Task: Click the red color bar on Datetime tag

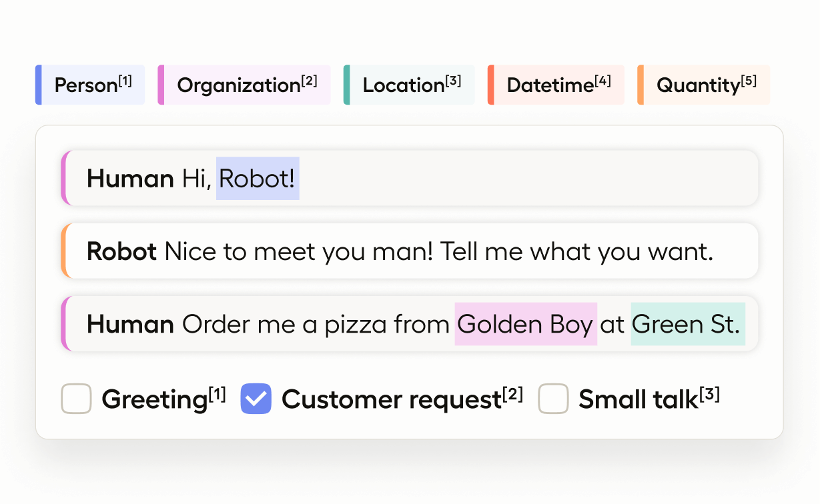Action: [491, 85]
